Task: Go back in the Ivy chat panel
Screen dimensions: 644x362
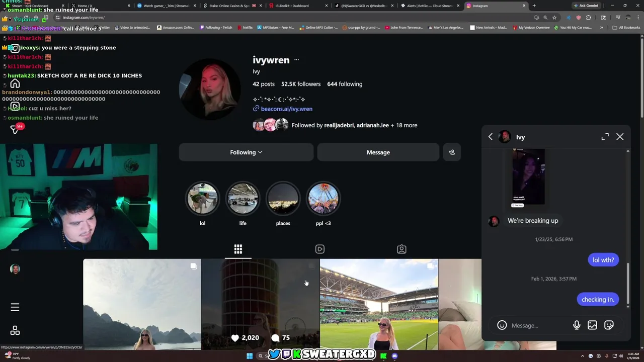Action: (491, 137)
